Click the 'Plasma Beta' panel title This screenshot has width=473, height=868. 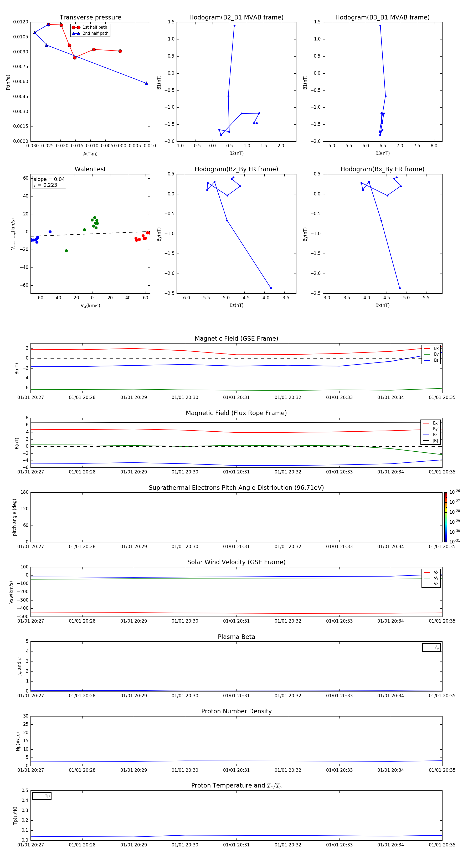[236, 637]
